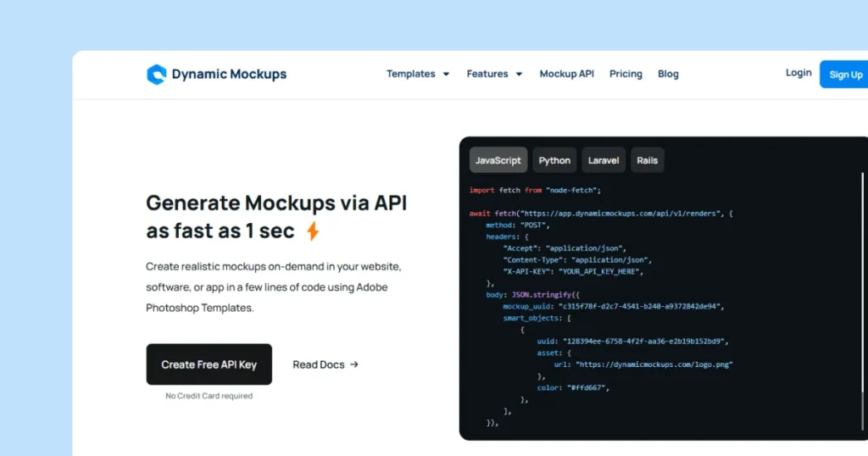This screenshot has width=868, height=456.
Task: Select the JavaScript code tab
Action: pyautogui.click(x=498, y=160)
